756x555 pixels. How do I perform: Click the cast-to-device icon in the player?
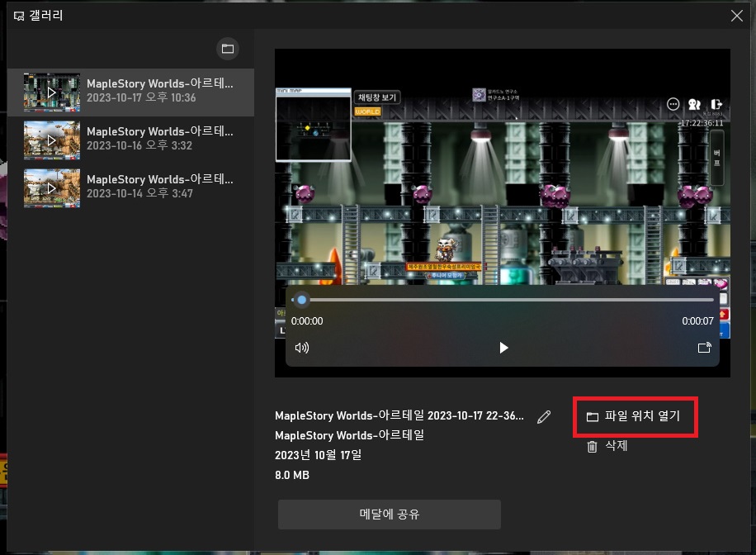704,348
